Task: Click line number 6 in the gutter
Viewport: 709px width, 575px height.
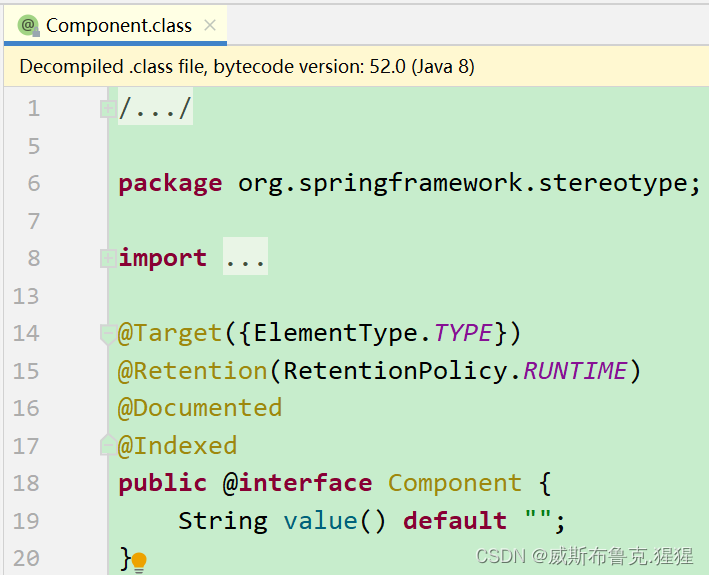Action: pos(34,183)
